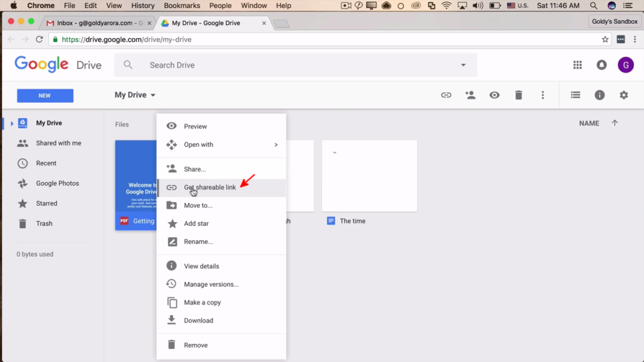Screen dimensions: 644x362
Task: Choose Preview from the context menu
Action: coord(221,126)
